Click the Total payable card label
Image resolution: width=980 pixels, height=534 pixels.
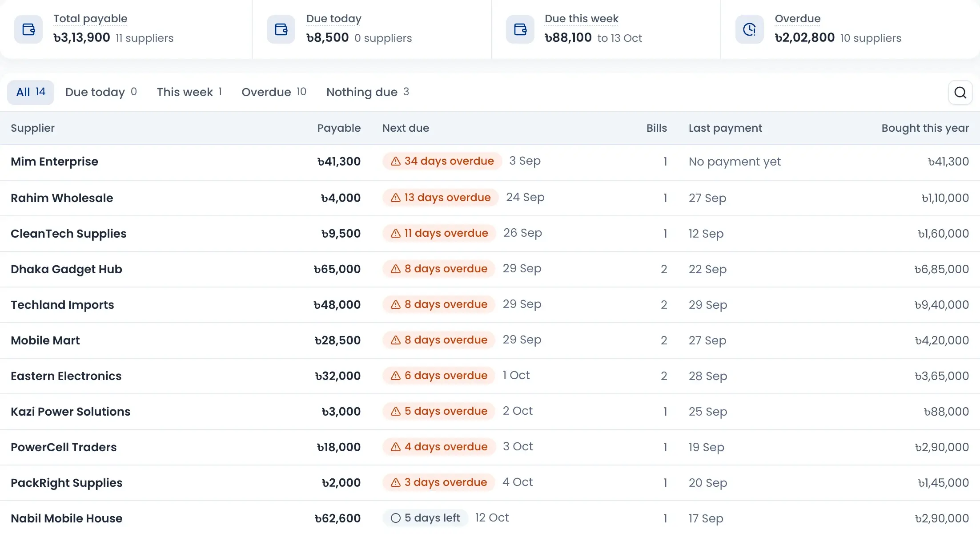(90, 19)
